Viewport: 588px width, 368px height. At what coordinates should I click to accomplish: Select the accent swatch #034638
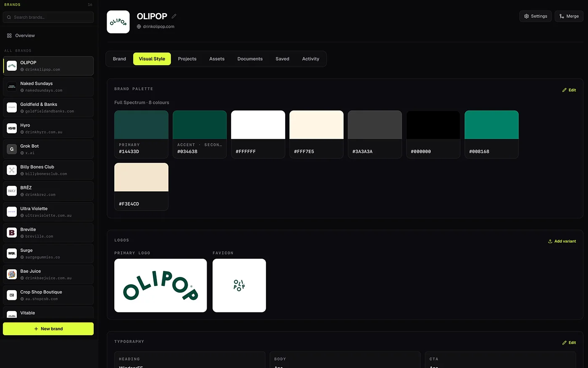pyautogui.click(x=199, y=135)
